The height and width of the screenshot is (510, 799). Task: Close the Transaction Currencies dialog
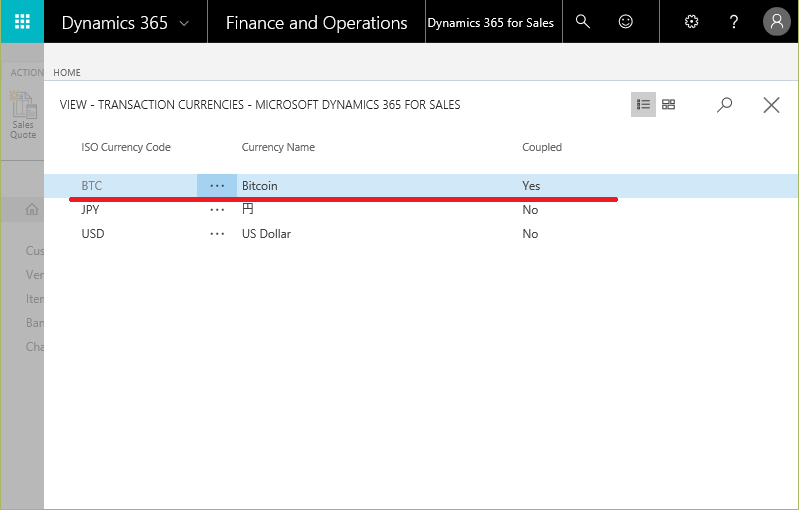pyautogui.click(x=771, y=105)
